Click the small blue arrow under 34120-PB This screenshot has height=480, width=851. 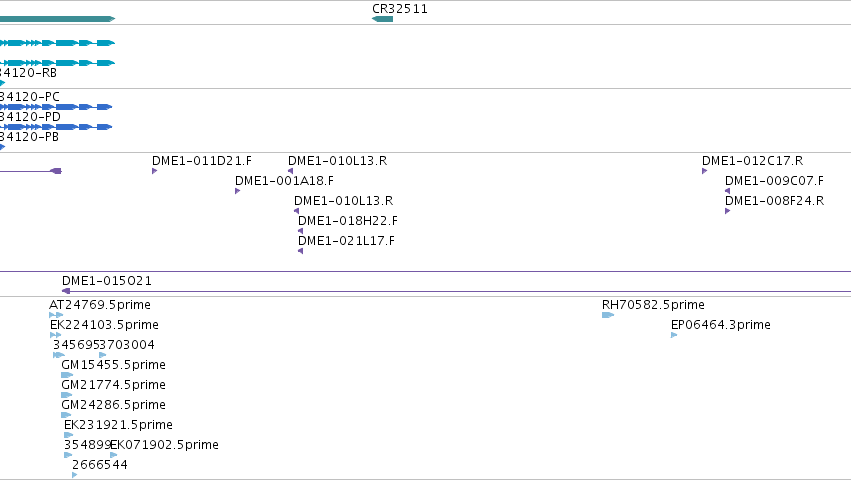click(2, 147)
